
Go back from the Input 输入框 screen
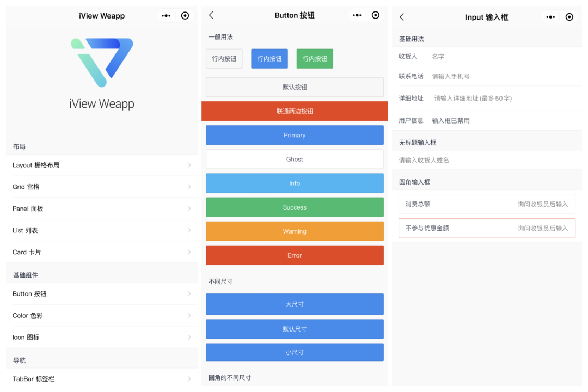click(x=402, y=17)
